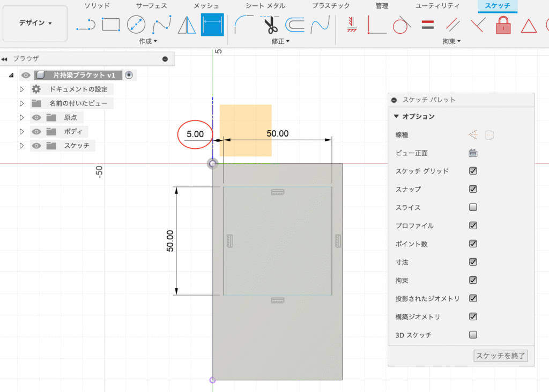Disable the スケッチ グリッド checkbox
Screen dimensions: 549x392
473,171
